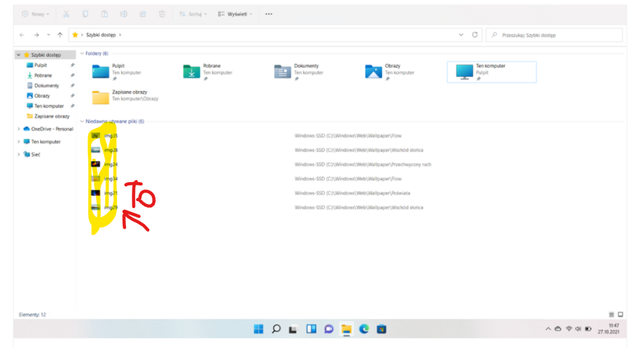This screenshot has height=347, width=644.
Task: Click the Share icon in toolbar
Action: point(143,14)
